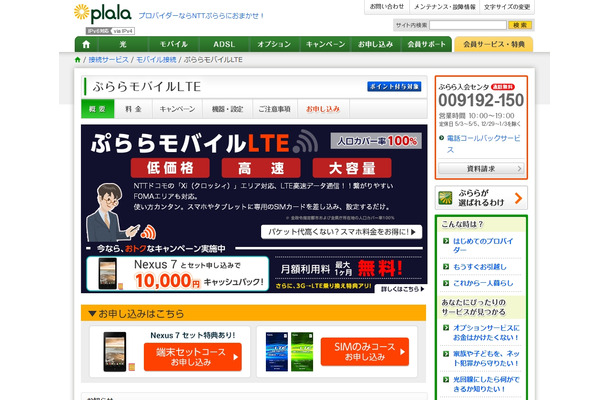The image size is (610, 400).
Task: Switch to the red お申し込み sub-tab
Action: click(x=323, y=109)
